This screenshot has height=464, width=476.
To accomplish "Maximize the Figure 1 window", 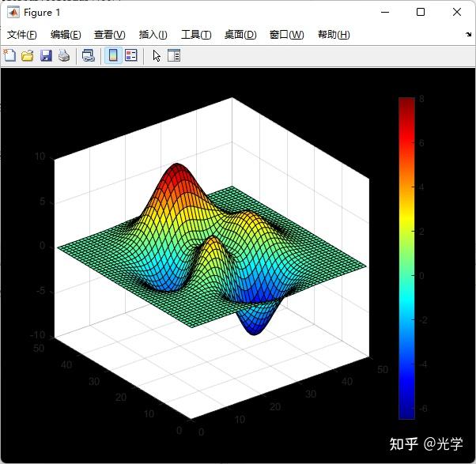I will 421,12.
